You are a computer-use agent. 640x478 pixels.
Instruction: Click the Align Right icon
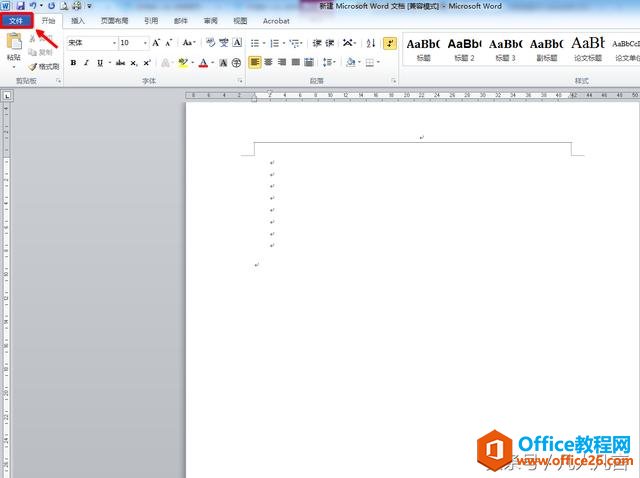click(x=282, y=62)
